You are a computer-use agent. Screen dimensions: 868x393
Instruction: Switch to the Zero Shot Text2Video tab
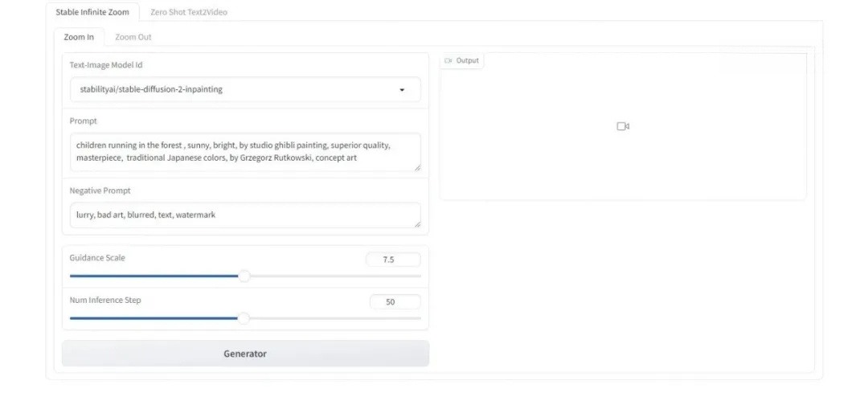(189, 12)
